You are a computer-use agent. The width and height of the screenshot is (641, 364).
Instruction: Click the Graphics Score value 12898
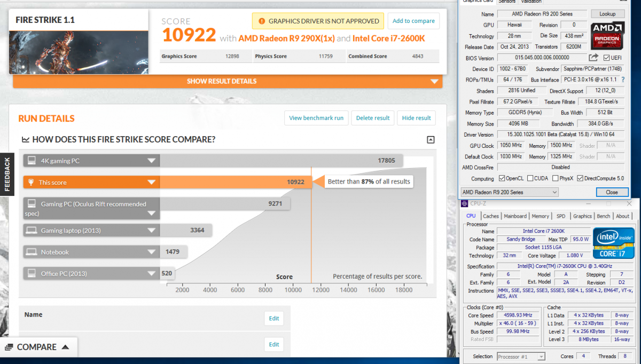click(232, 56)
